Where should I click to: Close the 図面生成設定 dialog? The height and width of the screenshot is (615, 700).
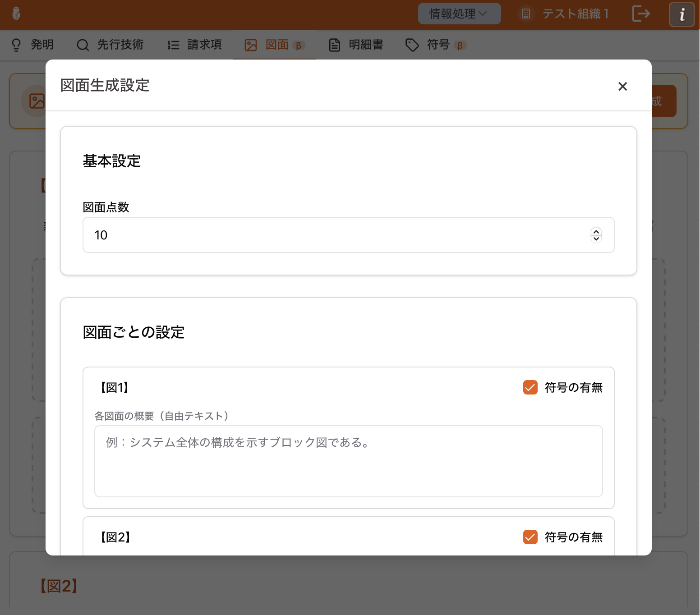(622, 86)
